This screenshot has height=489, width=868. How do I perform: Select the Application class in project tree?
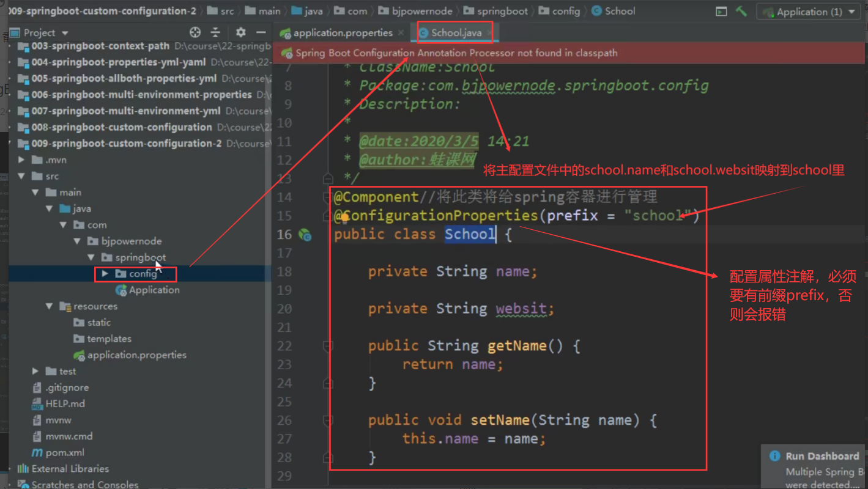click(x=147, y=290)
